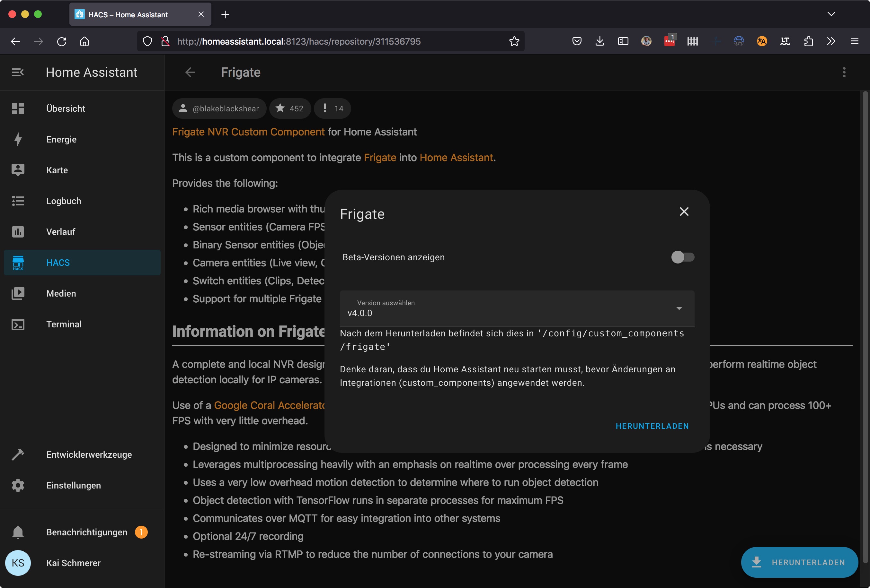This screenshot has width=870, height=588.
Task: Open the Übersicht dashboard
Action: 66,108
